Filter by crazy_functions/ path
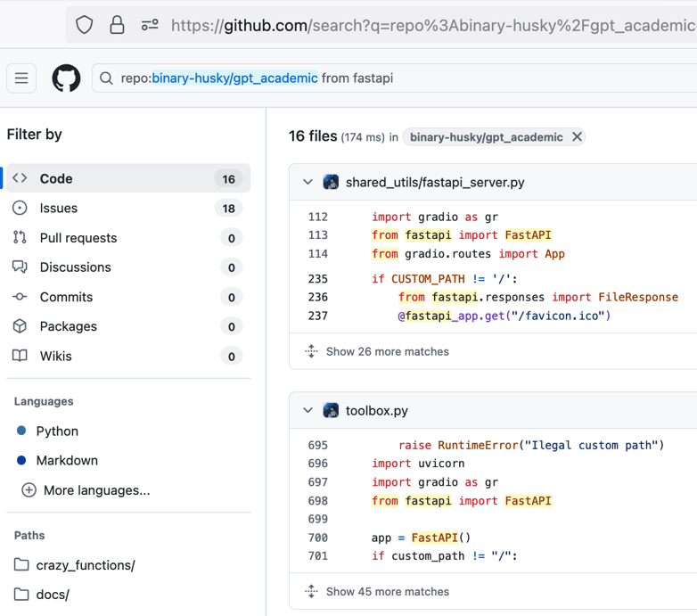Screen dimensions: 697x616 86,565
